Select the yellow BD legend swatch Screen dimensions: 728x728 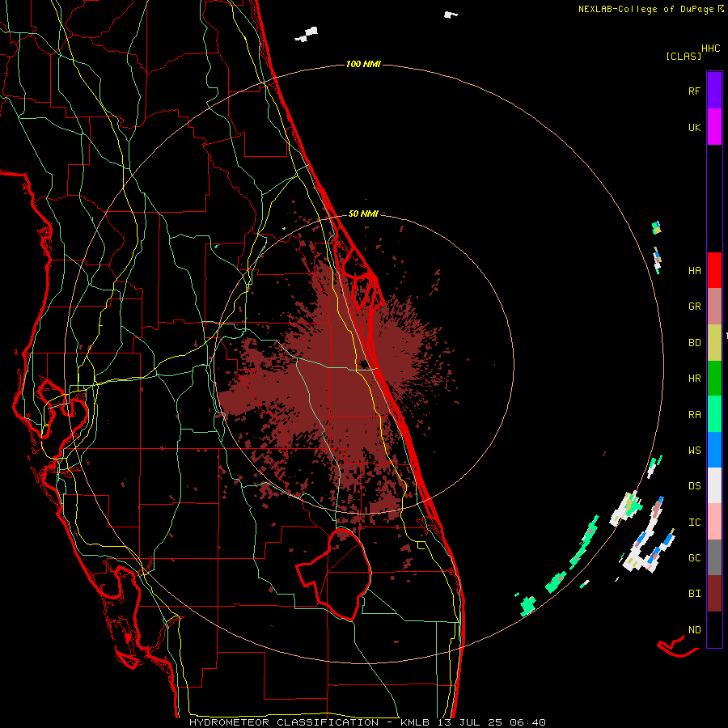[x=714, y=342]
